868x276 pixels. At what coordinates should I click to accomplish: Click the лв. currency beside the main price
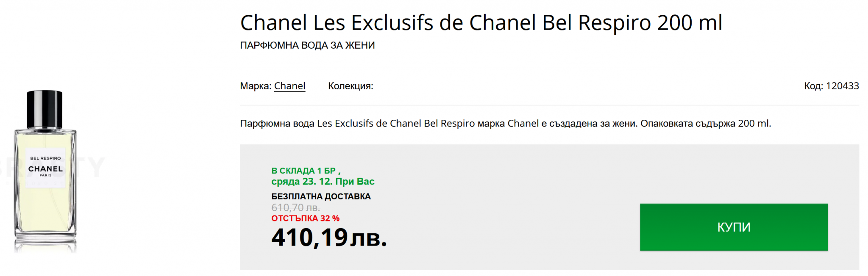click(368, 238)
